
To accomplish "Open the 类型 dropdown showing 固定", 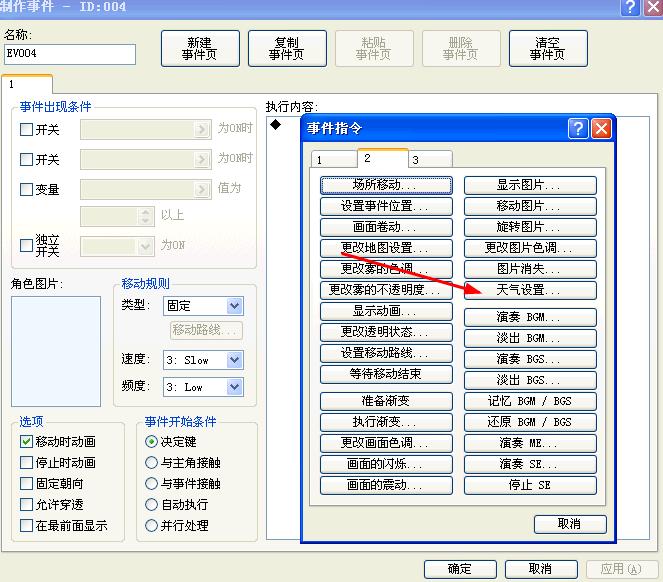I will click(x=203, y=306).
